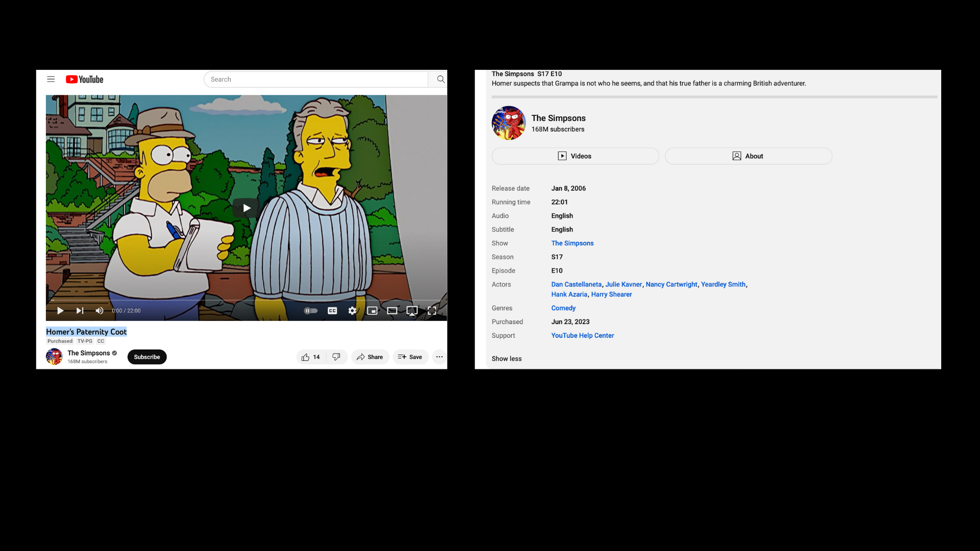Viewport: 980px width, 551px height.
Task: Open actor Harry Shearer link
Action: pos(611,294)
